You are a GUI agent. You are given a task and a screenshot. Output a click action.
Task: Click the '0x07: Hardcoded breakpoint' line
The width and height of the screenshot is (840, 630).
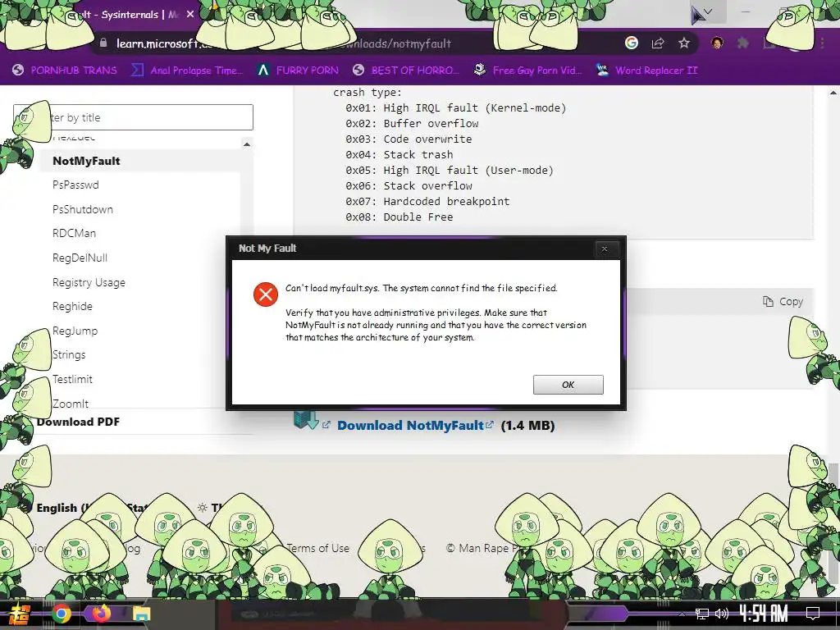(427, 201)
